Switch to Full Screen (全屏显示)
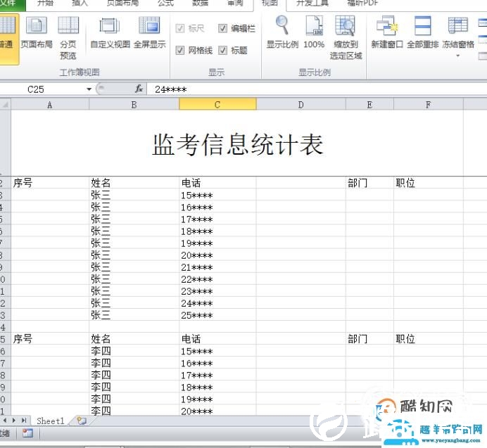The height and width of the screenshot is (448, 487). click(x=150, y=32)
